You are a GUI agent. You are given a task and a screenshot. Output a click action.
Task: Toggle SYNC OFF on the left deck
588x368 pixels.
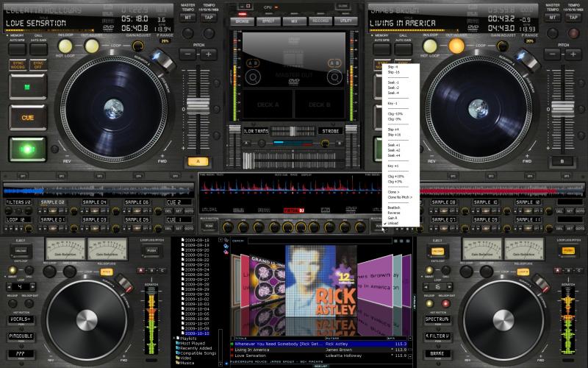point(37,65)
